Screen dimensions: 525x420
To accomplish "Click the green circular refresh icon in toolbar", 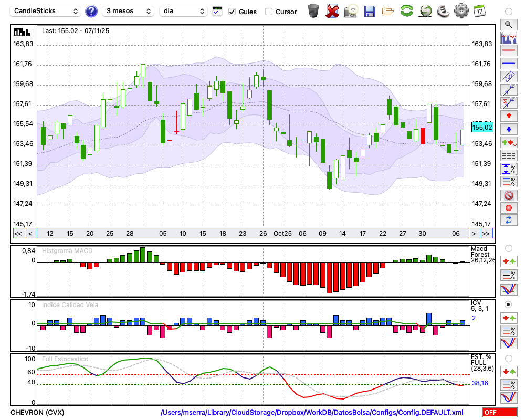I will [406, 11].
